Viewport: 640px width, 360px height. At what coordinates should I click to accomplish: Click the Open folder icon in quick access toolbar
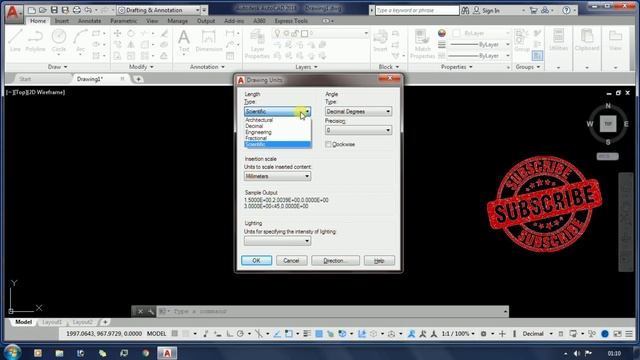(43, 10)
